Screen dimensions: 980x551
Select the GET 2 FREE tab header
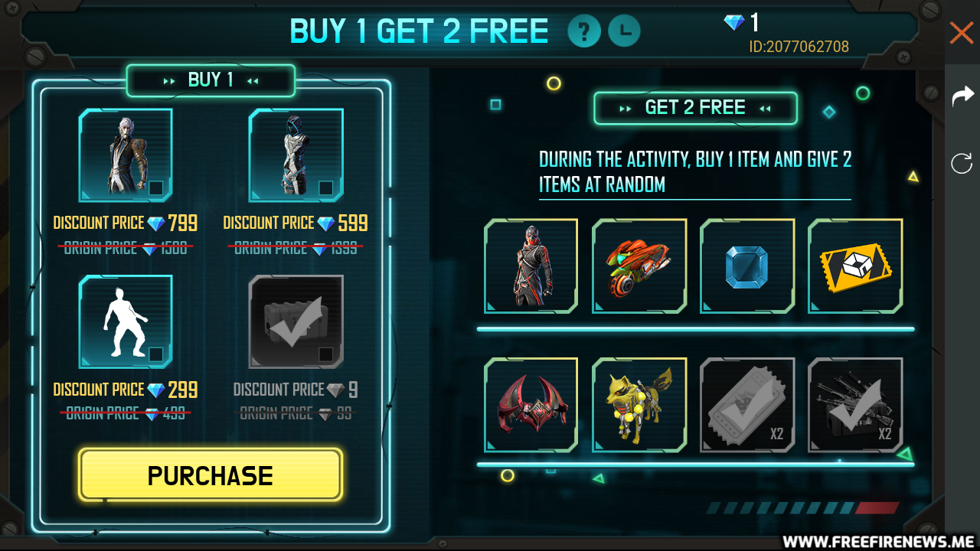coord(695,108)
